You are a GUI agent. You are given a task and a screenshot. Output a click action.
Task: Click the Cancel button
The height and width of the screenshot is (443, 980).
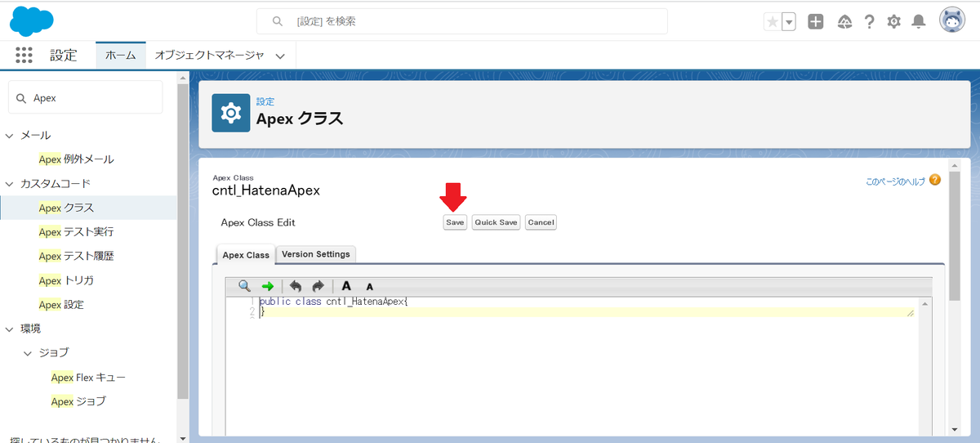tap(541, 222)
